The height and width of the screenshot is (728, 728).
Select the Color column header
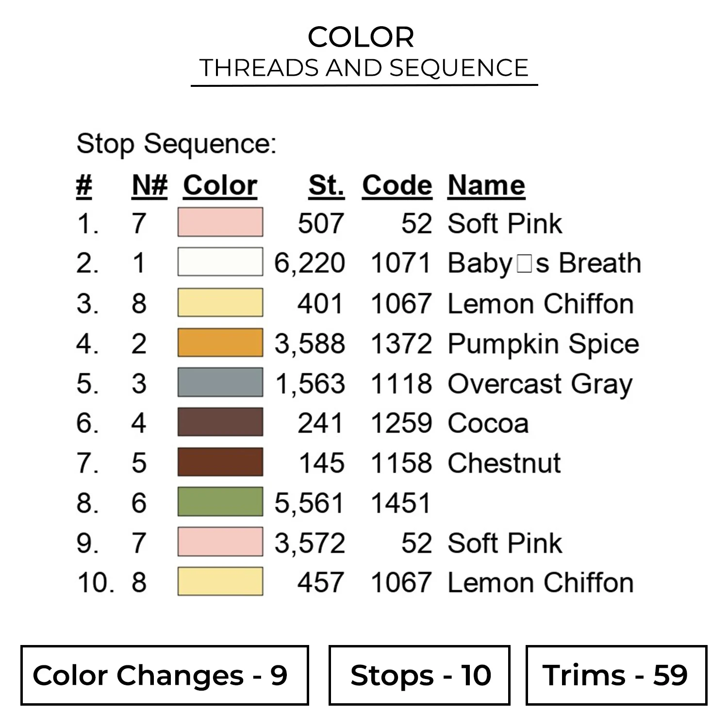pos(220,185)
